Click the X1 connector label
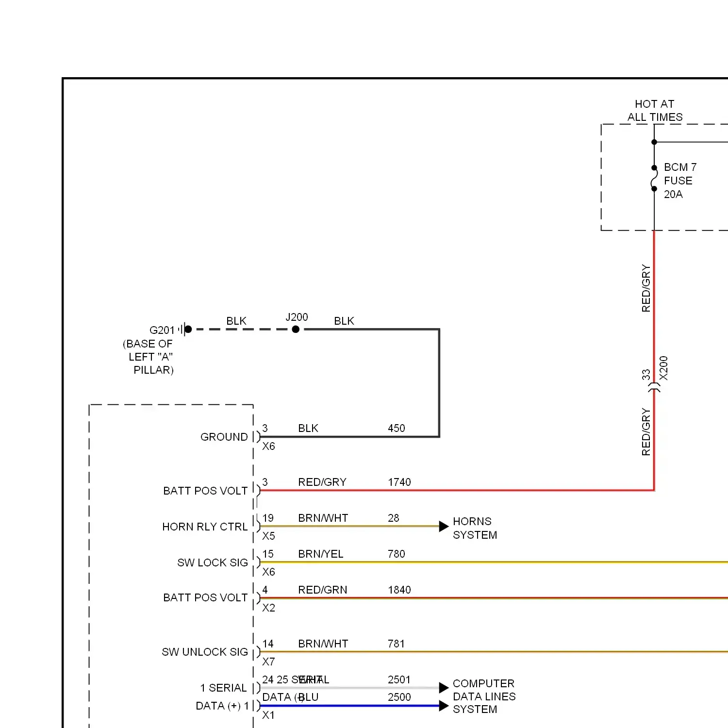Screen dimensions: 728x728 [x=268, y=715]
